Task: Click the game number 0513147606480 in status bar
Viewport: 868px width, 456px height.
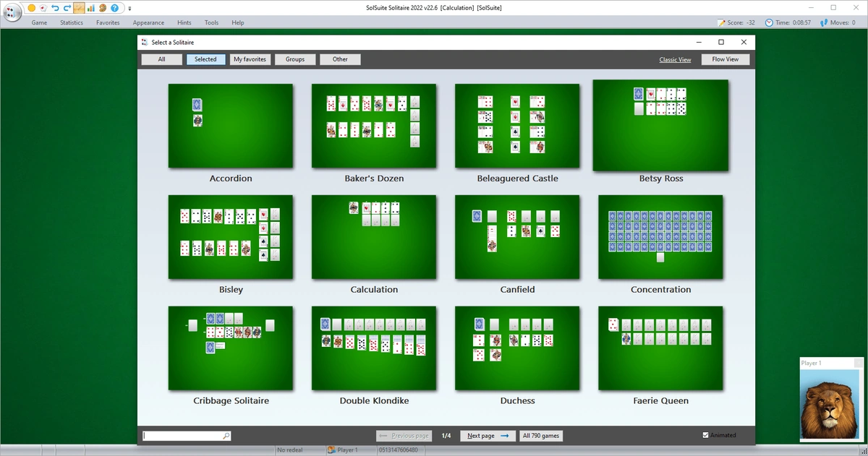Action: (399, 449)
